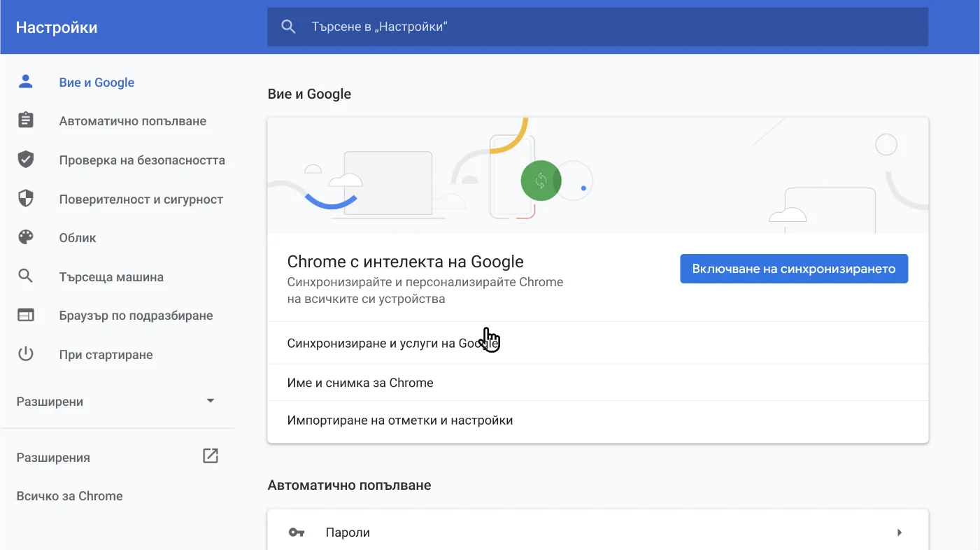Open the Пароли settings via its chevron arrow
The height and width of the screenshot is (550, 980).
point(900,532)
